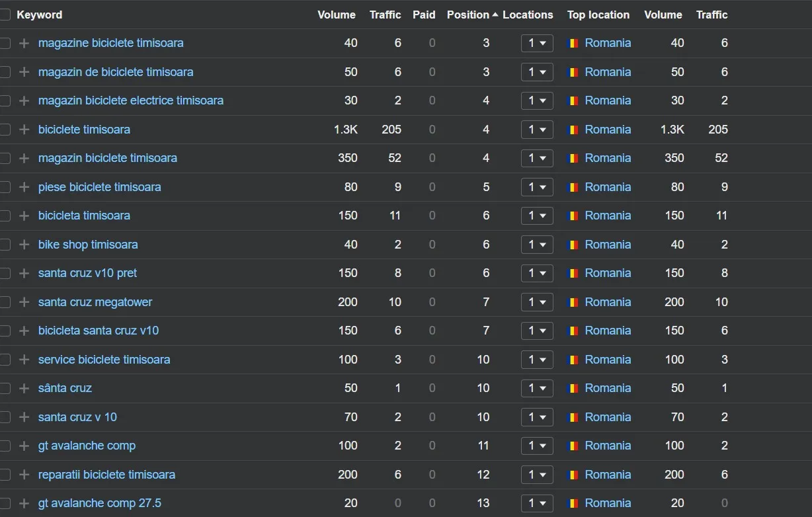Click plus icon beside sânta cruz keyword

tap(24, 388)
